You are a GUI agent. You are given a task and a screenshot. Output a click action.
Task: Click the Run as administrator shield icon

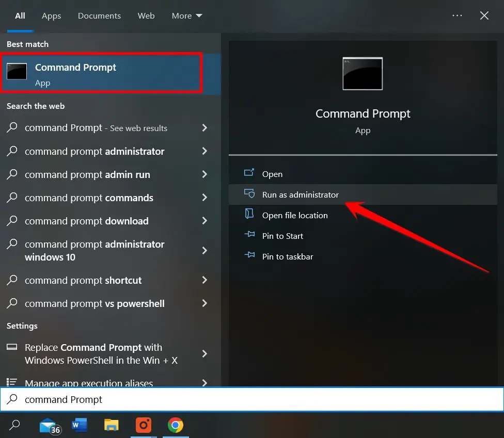pyautogui.click(x=249, y=193)
